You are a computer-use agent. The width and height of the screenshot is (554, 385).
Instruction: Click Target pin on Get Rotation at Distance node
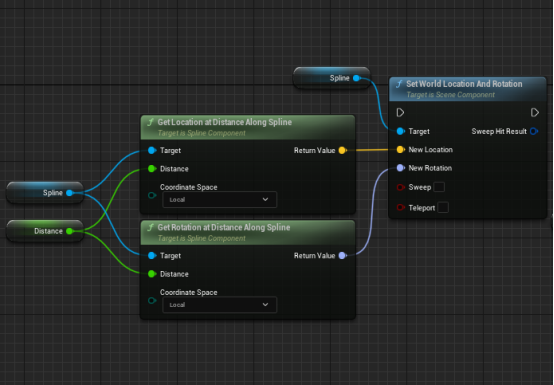pyautogui.click(x=152, y=256)
